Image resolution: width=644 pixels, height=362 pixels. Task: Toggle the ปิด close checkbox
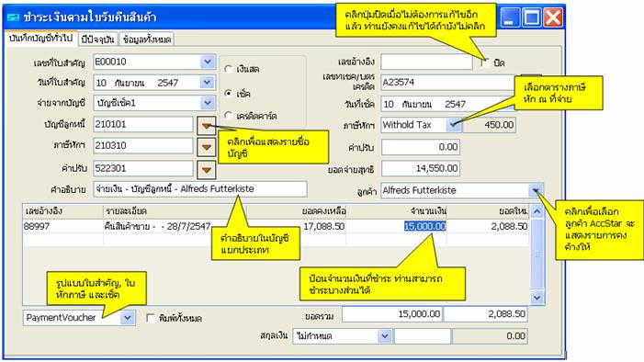click(485, 62)
